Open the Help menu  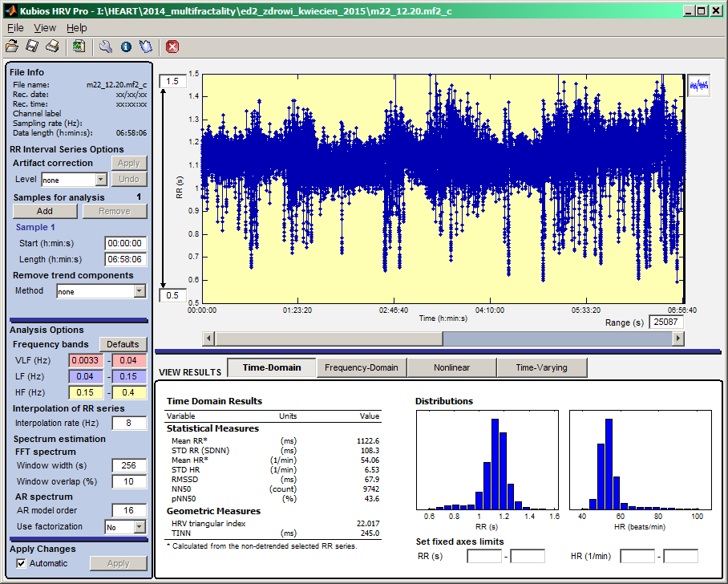point(77,28)
